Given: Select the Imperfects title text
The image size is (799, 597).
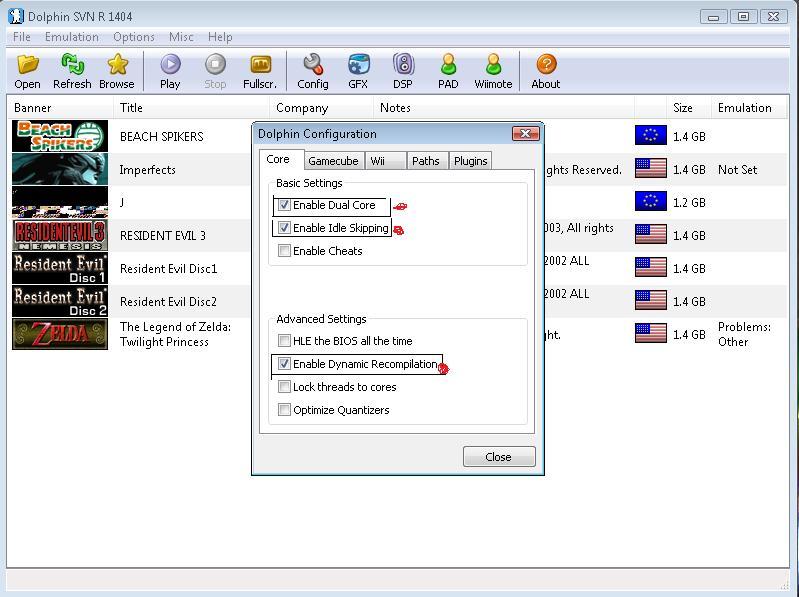Looking at the screenshot, I should coord(147,170).
